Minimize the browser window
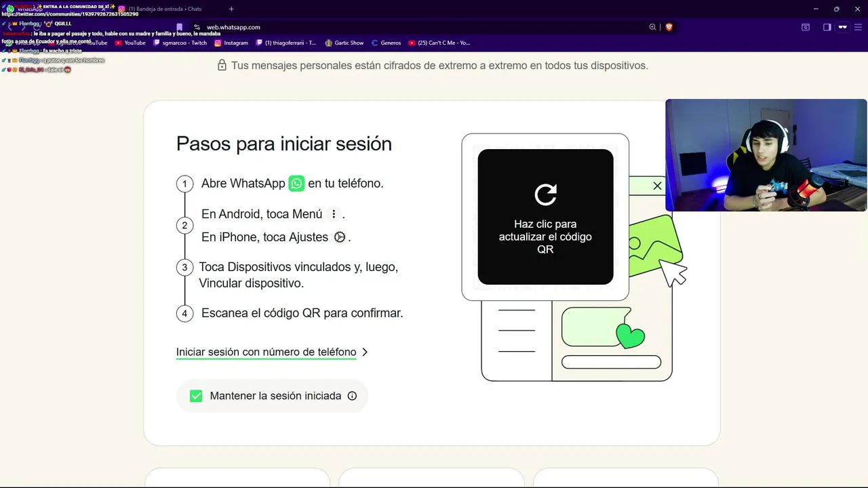Image resolution: width=868 pixels, height=488 pixels. tap(817, 9)
